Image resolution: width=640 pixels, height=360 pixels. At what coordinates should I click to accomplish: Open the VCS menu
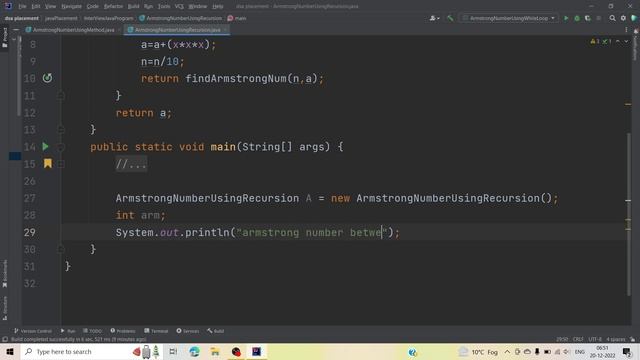pos(179,6)
